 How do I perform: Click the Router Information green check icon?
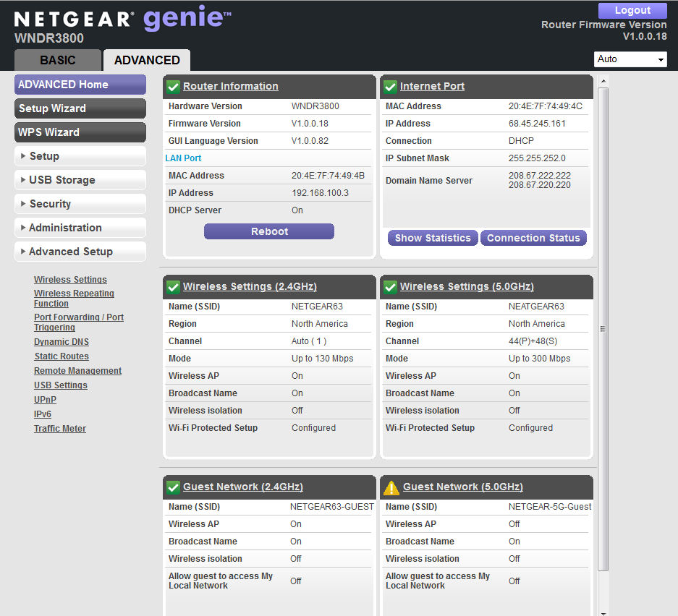click(x=173, y=86)
